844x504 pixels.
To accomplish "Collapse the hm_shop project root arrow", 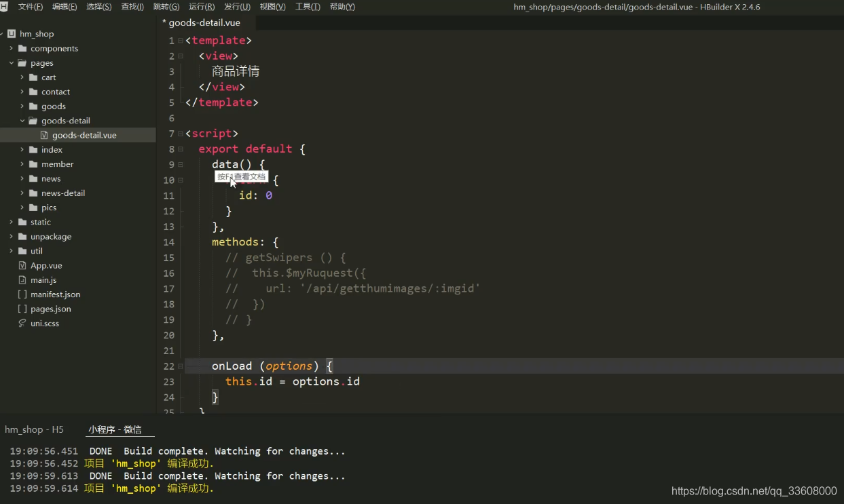I will (x=1, y=34).
